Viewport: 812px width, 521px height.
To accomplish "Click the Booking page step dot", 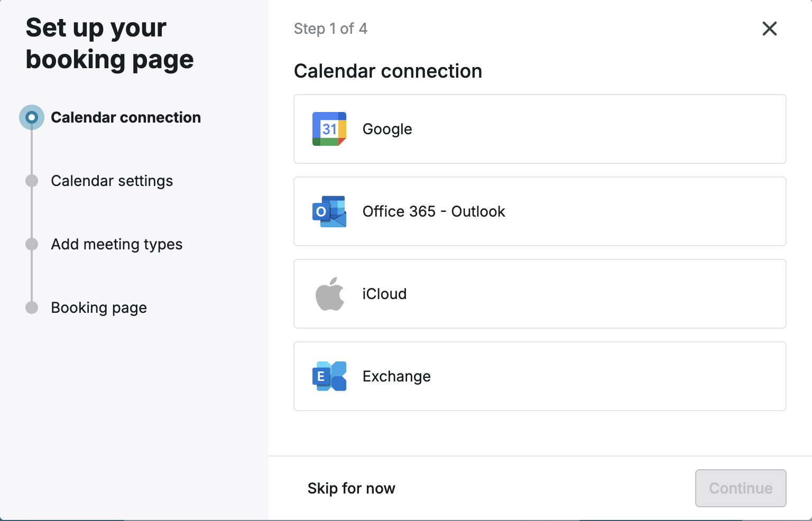I will click(x=32, y=308).
